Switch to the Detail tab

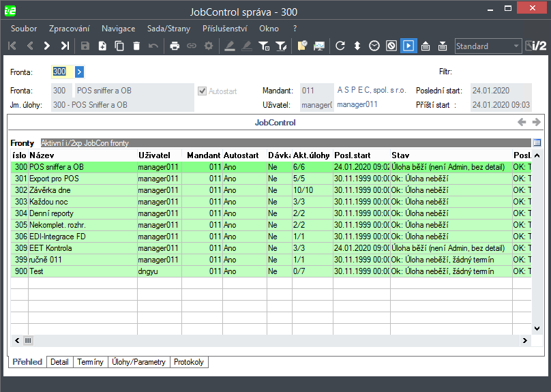(59, 362)
